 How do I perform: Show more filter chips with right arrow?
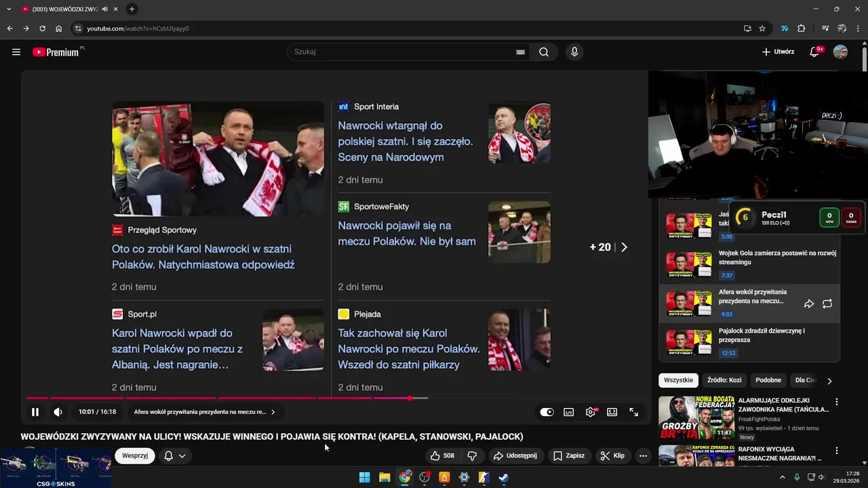(829, 381)
